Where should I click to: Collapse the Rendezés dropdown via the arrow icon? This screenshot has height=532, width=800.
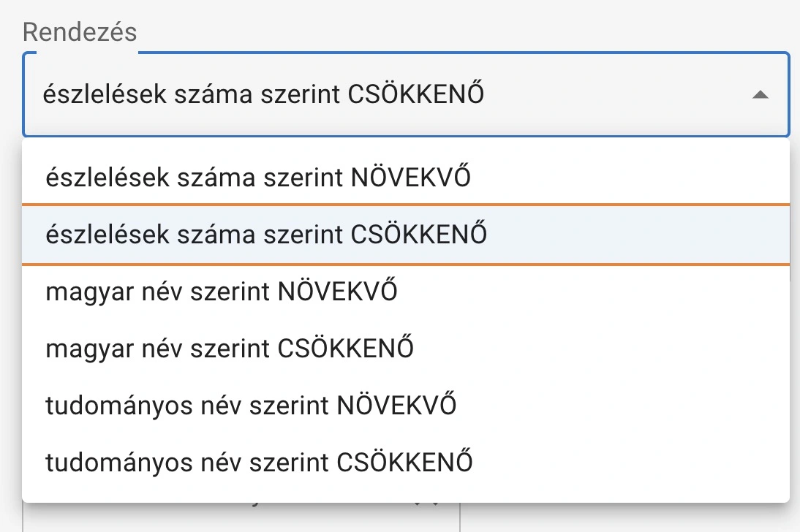(761, 94)
